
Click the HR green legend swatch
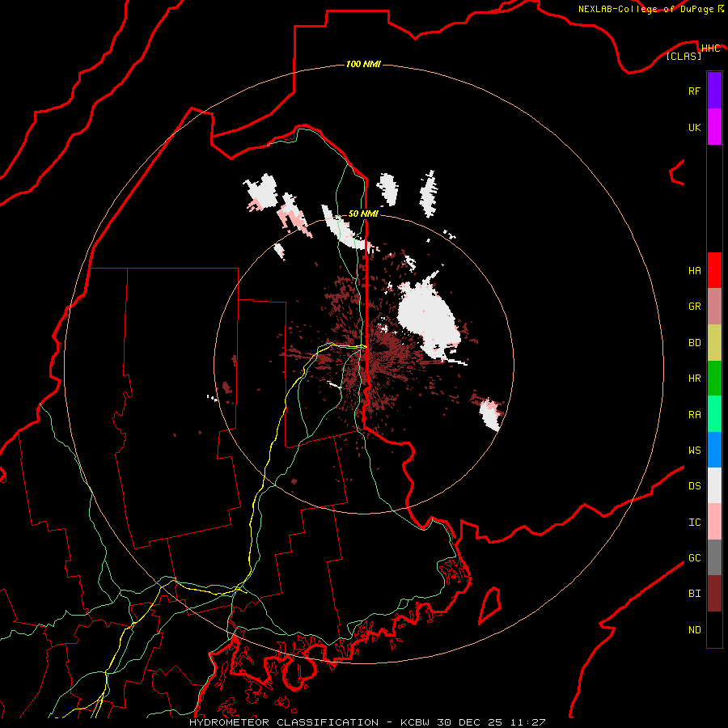(x=714, y=379)
